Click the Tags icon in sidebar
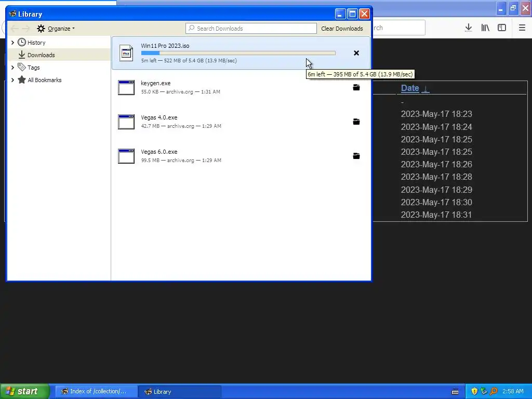 (22, 67)
